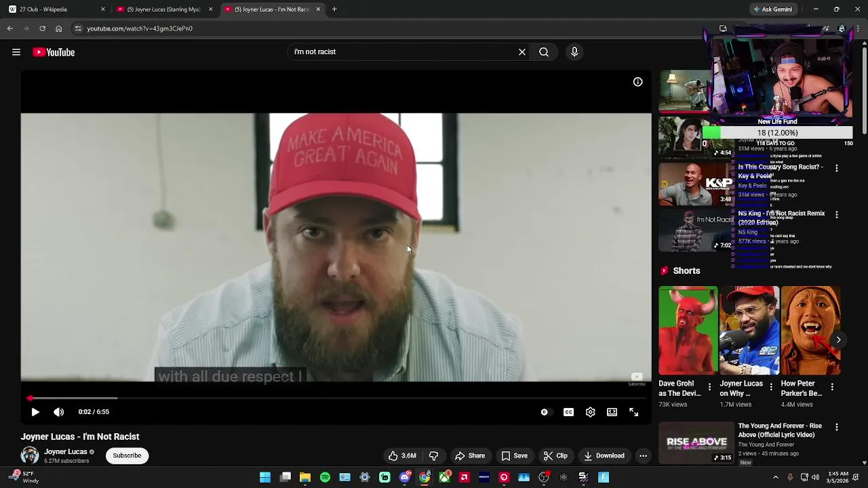Enter full screen mode
868x488 pixels.
634,412
